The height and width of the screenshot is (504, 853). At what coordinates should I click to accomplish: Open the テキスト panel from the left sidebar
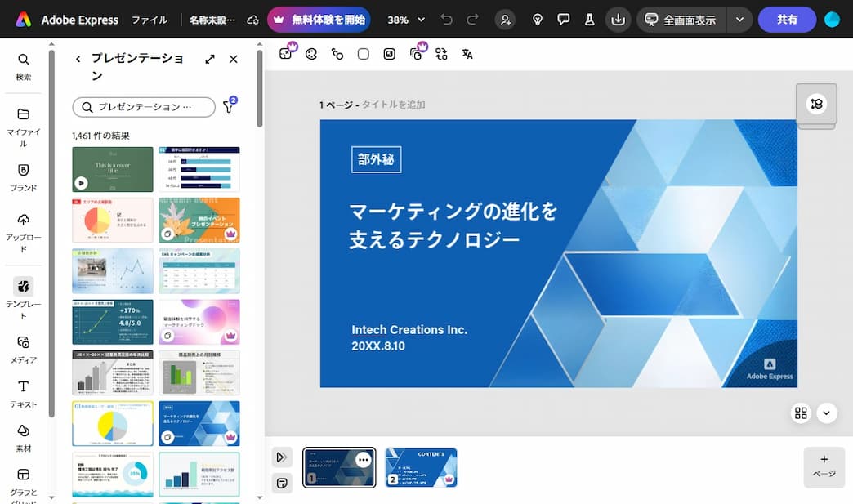(24, 394)
